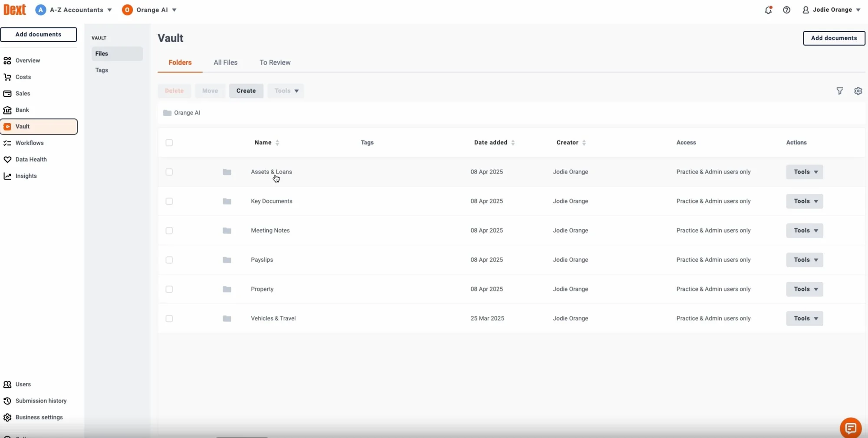Viewport: 868px width, 438px height.
Task: Switch to the To Review tab
Action: [275, 62]
